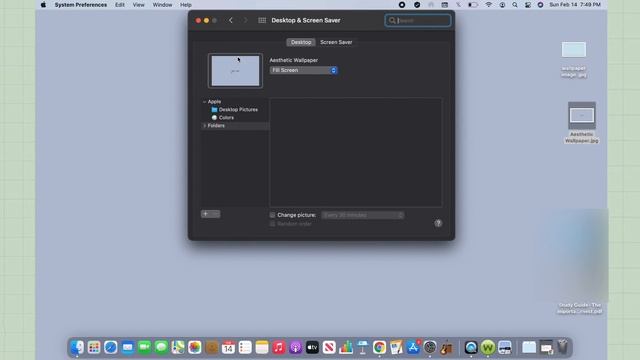The height and width of the screenshot is (360, 640).
Task: Open the View menu
Action: (x=138, y=5)
